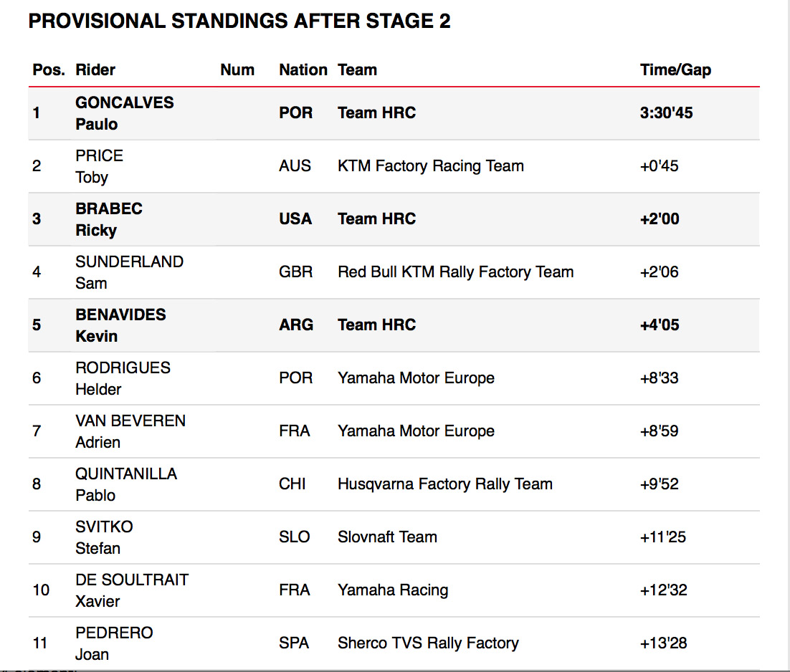The width and height of the screenshot is (790, 672).
Task: Click the ARG nation for Kevin Benavides
Action: (295, 325)
